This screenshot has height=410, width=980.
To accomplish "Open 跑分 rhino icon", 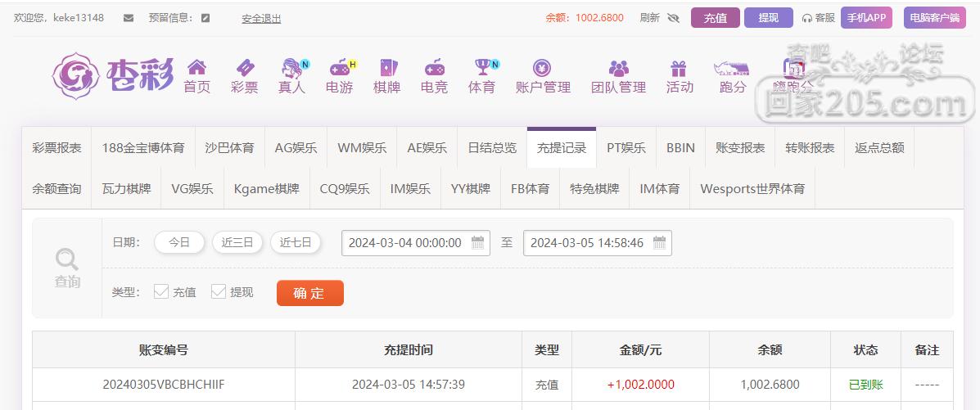I will (733, 67).
